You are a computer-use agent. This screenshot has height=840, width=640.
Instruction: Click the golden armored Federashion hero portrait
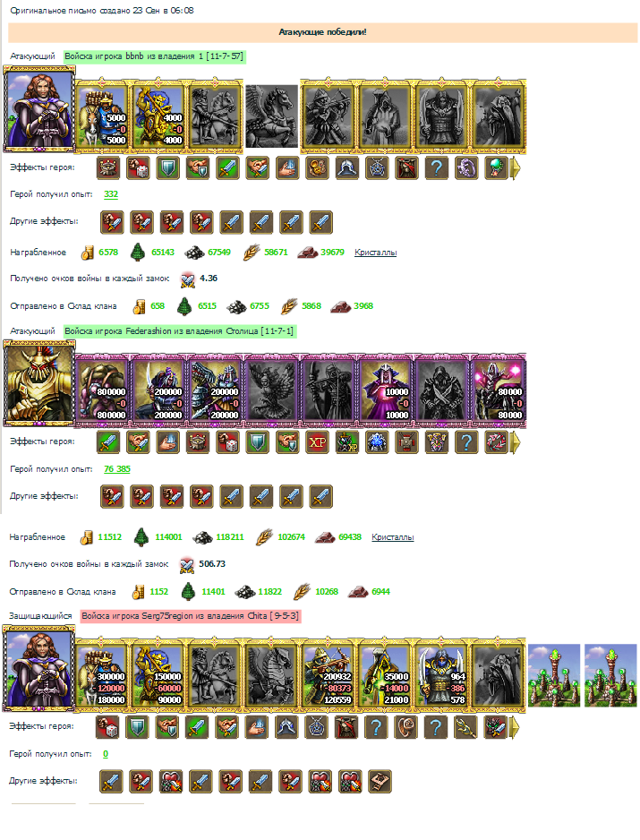38,383
